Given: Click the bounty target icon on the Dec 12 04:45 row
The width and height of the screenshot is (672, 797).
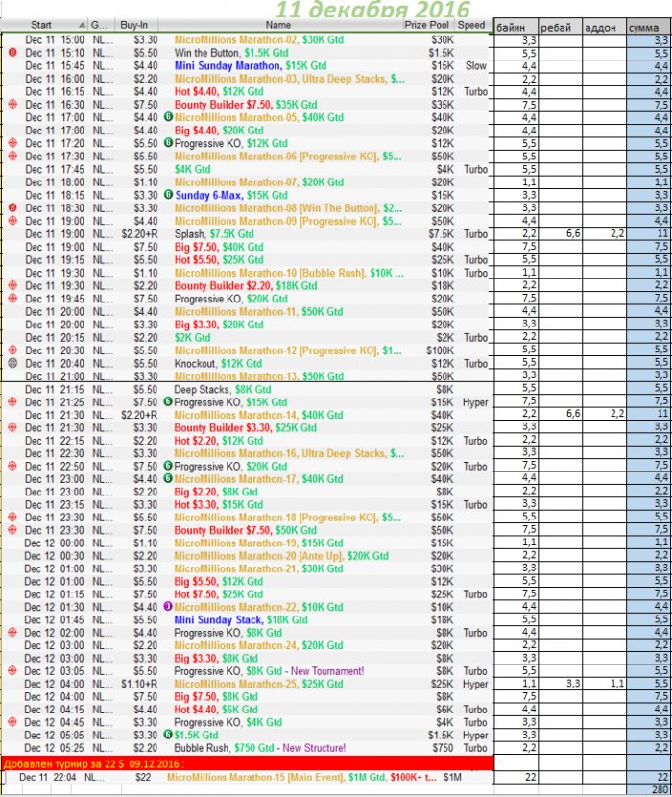Looking at the screenshot, I should (x=12, y=722).
